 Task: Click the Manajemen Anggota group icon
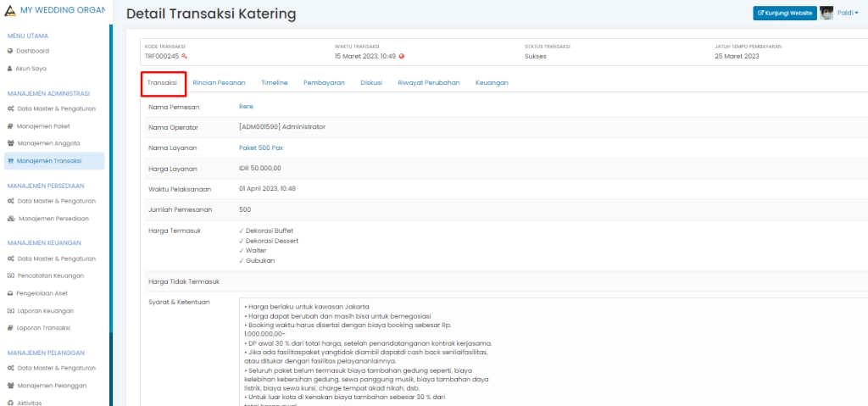click(10, 143)
